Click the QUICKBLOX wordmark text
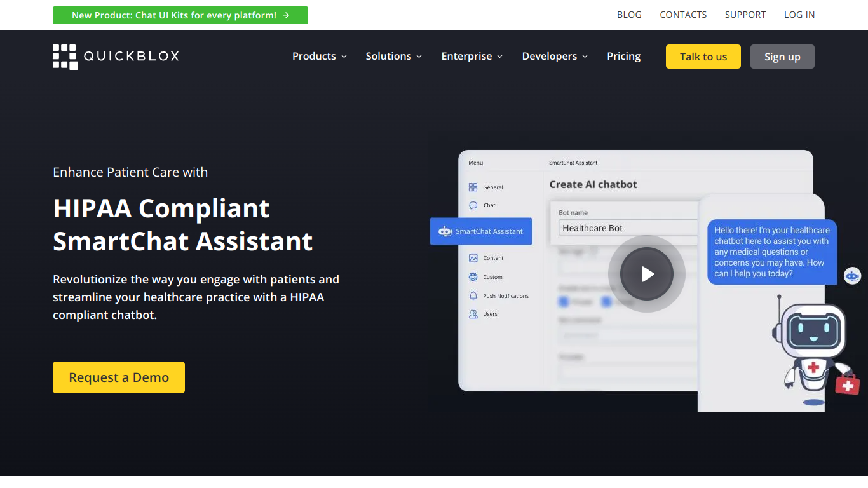Viewport: 868px width, 488px height. (132, 57)
